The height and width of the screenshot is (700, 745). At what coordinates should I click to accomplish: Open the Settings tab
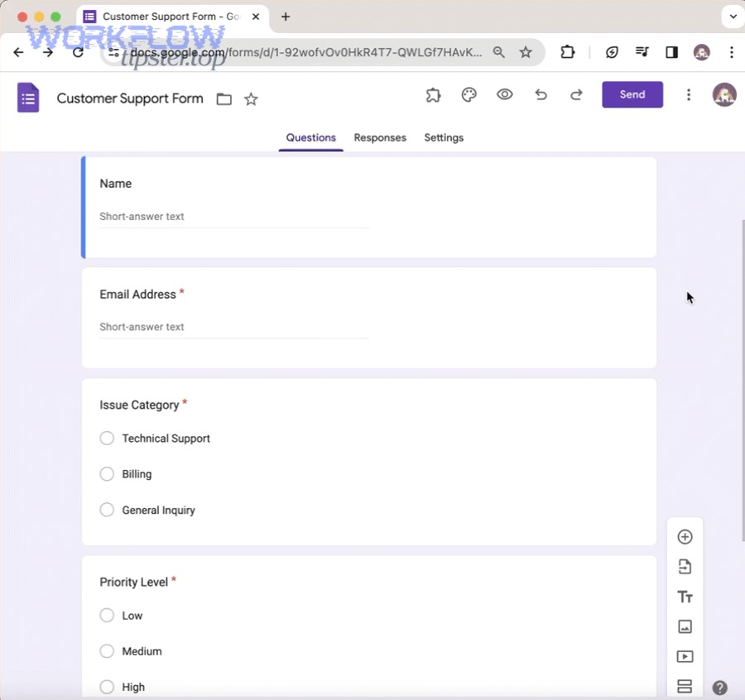point(444,137)
